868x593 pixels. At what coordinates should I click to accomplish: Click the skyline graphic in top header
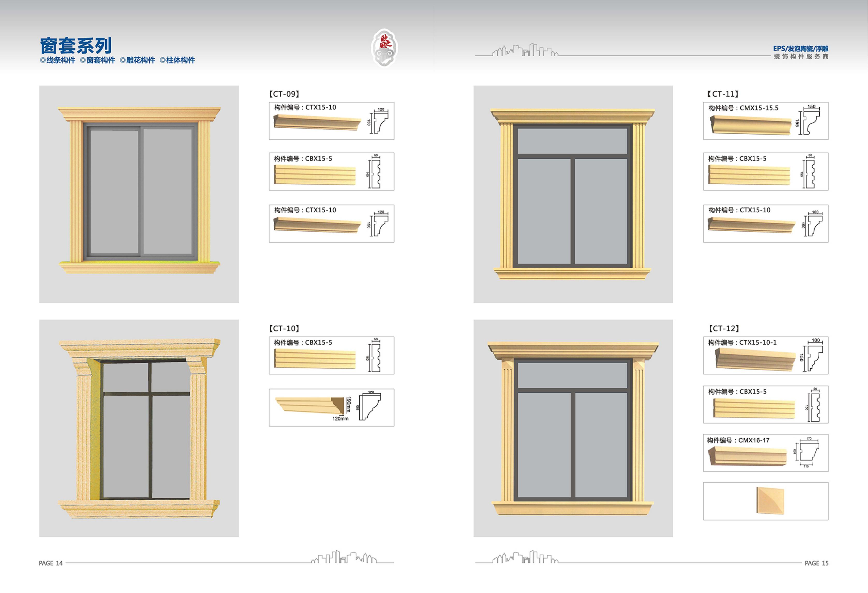point(525,50)
